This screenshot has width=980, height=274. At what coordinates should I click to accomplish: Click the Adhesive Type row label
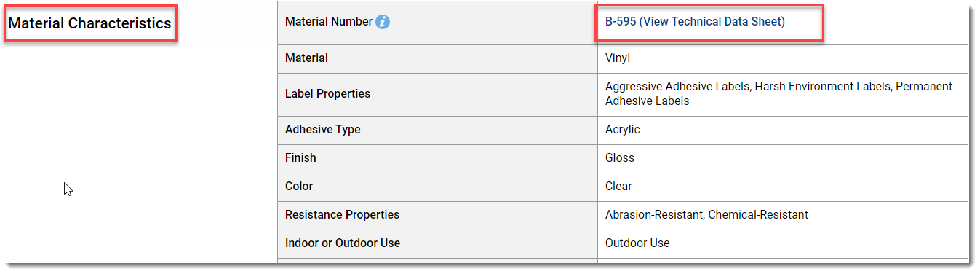(x=322, y=130)
